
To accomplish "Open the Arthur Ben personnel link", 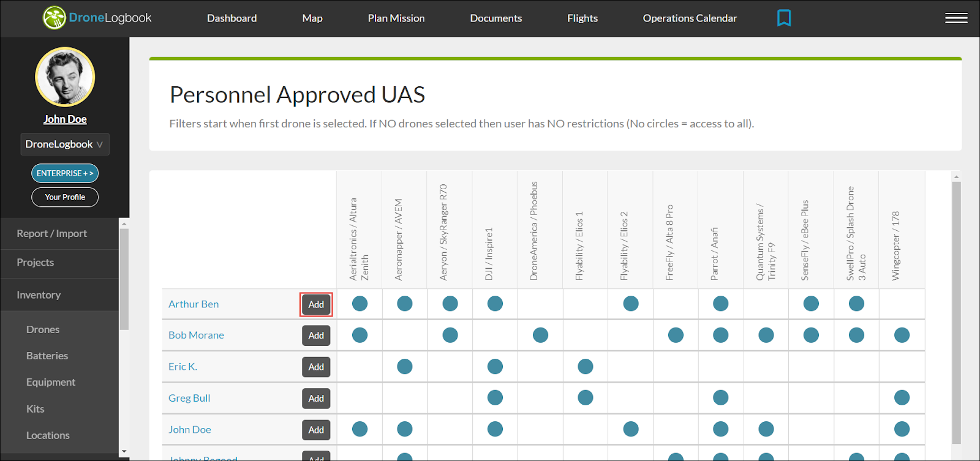I will tap(194, 304).
